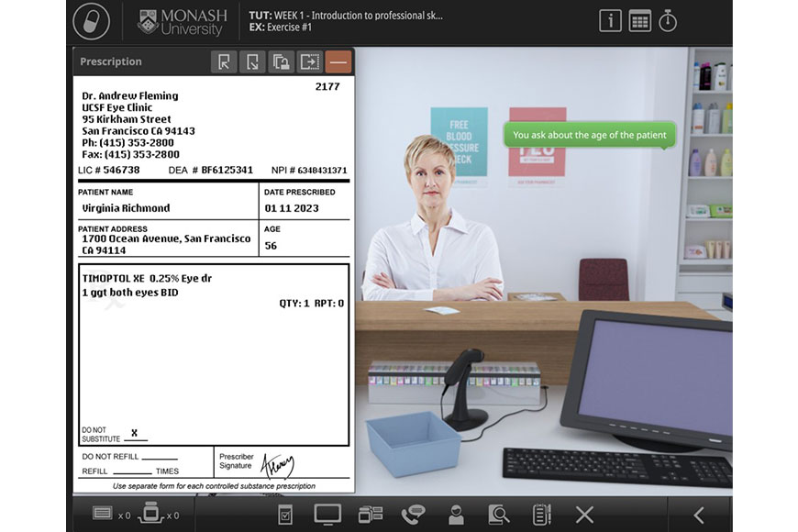Click the green patient age speech bubble
The image size is (798, 532).
point(589,136)
